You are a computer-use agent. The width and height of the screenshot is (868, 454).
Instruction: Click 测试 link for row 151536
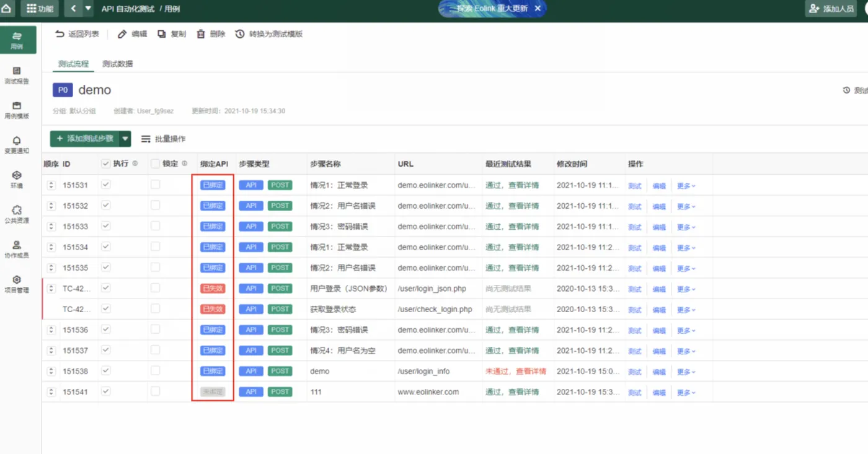635,331
